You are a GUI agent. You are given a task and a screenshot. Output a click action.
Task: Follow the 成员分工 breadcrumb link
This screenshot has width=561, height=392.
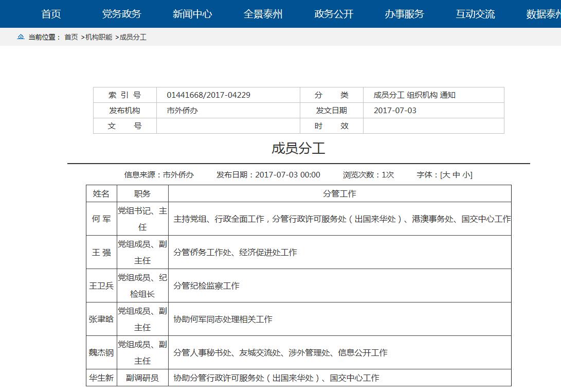tap(133, 37)
